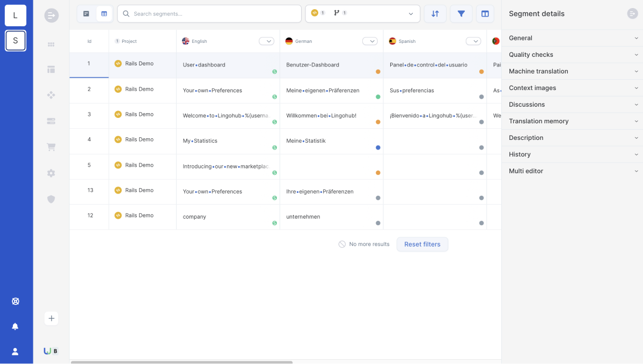Image resolution: width=643 pixels, height=364 pixels.
Task: Open the Spanish column dropdown
Action: coord(473,41)
